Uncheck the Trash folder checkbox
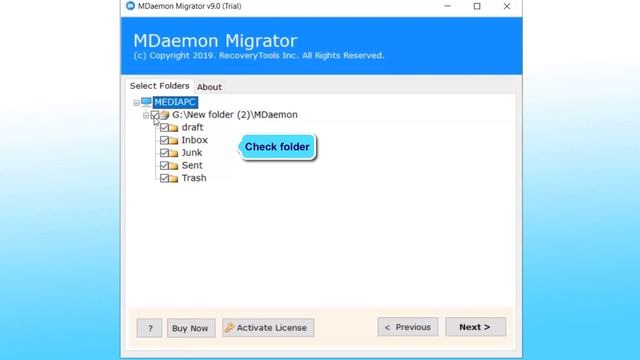 pyautogui.click(x=164, y=178)
